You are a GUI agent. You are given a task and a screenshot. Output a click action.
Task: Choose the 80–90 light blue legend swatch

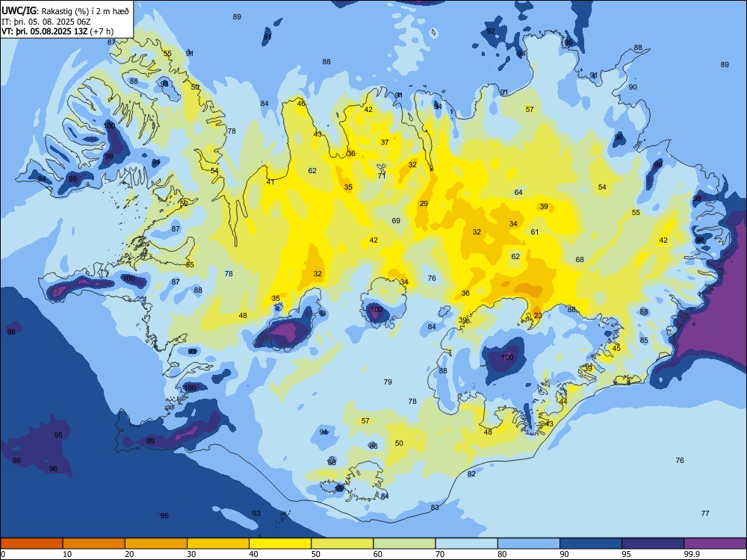(x=528, y=544)
